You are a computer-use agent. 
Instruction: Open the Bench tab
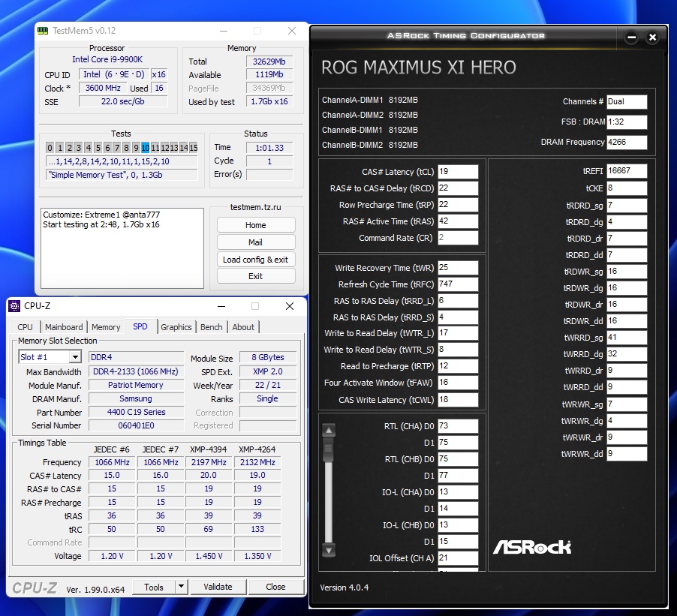[x=212, y=327]
